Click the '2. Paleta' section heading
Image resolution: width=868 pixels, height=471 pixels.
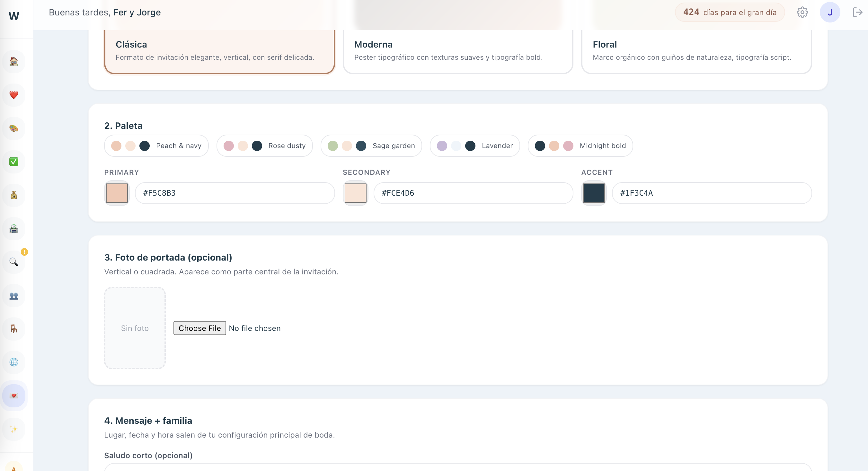pyautogui.click(x=123, y=126)
